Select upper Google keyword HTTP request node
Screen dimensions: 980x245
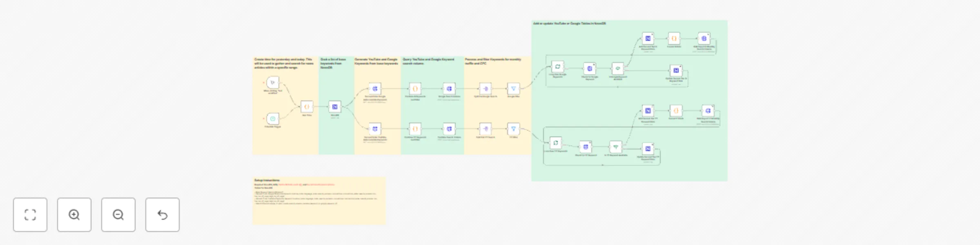tap(375, 89)
